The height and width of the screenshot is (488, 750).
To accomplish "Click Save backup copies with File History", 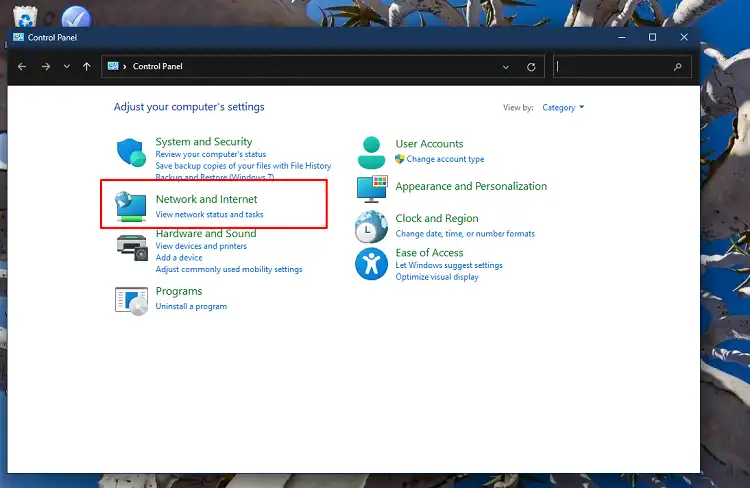I will [243, 166].
